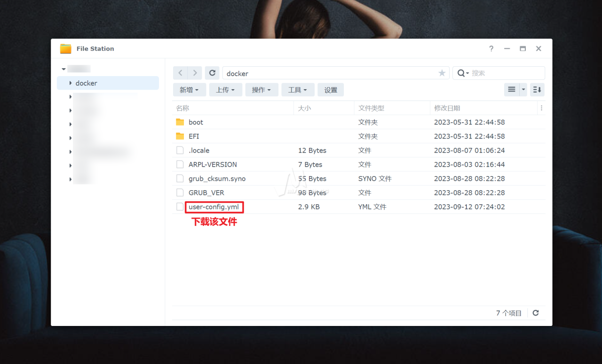Viewport: 602px width, 364px height.
Task: Select the boot folder icon
Action: 180,122
